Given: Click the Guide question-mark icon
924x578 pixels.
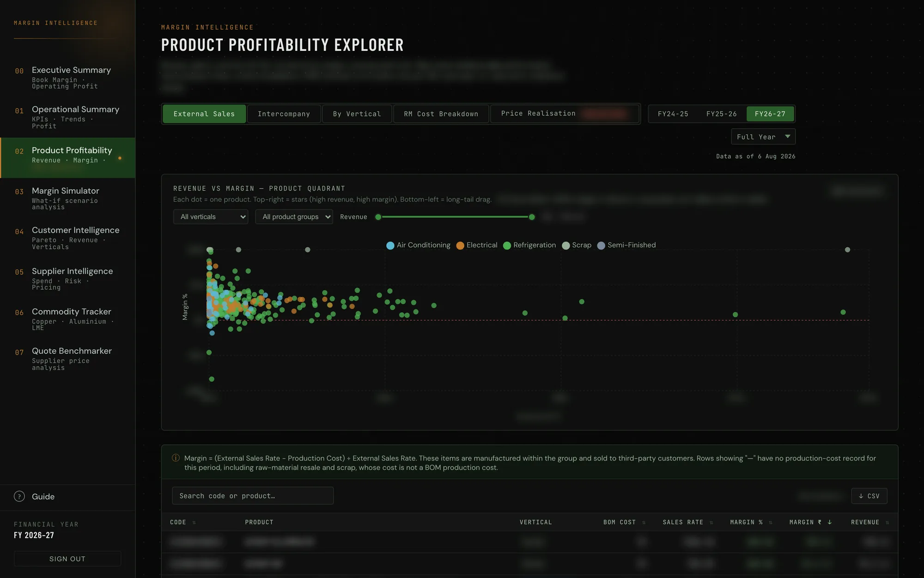Looking at the screenshot, I should (19, 496).
